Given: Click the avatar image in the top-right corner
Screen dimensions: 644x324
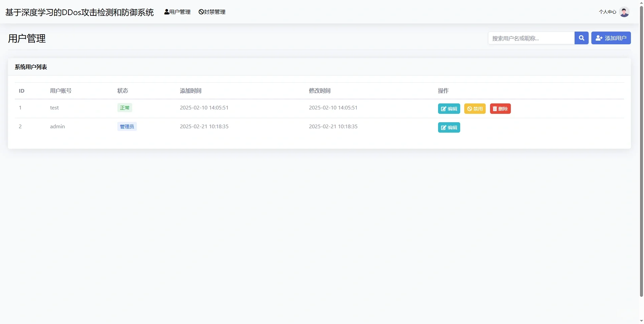Looking at the screenshot, I should (624, 12).
